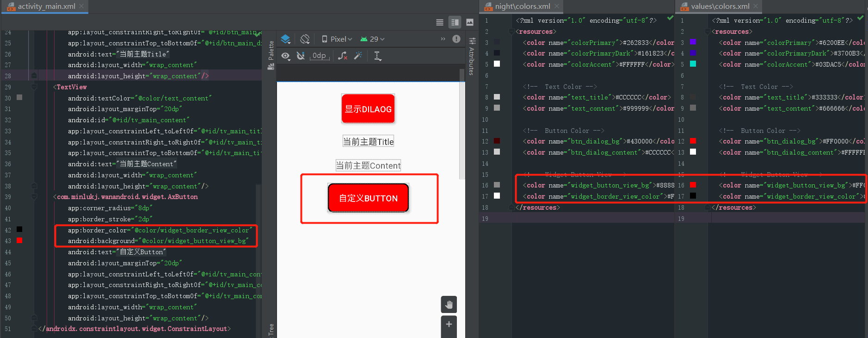The height and width of the screenshot is (338, 868).
Task: Collapse the AxButton tag at line 39
Action: point(34,196)
